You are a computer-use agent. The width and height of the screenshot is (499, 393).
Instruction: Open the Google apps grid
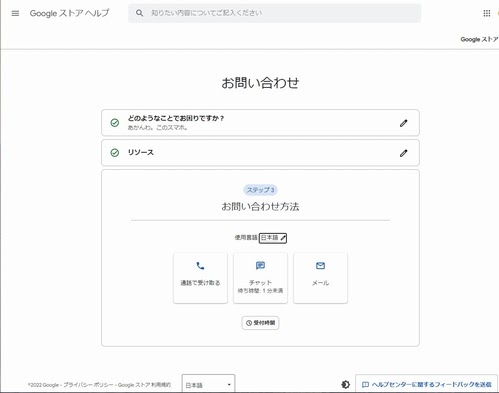pyautogui.click(x=487, y=13)
